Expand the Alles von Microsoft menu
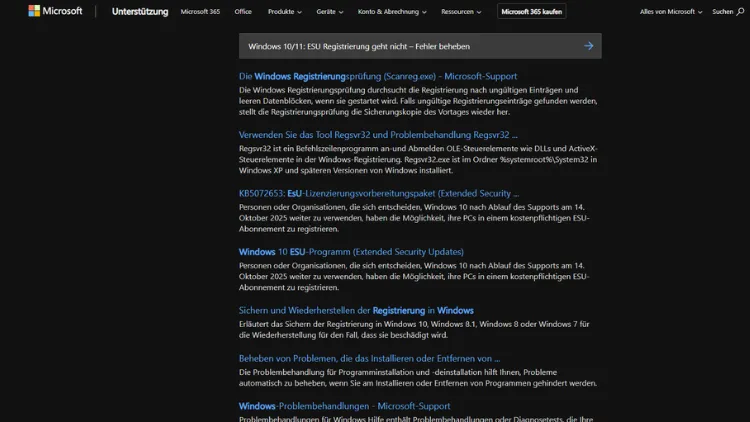Image resolution: width=750 pixels, height=422 pixels. click(671, 11)
